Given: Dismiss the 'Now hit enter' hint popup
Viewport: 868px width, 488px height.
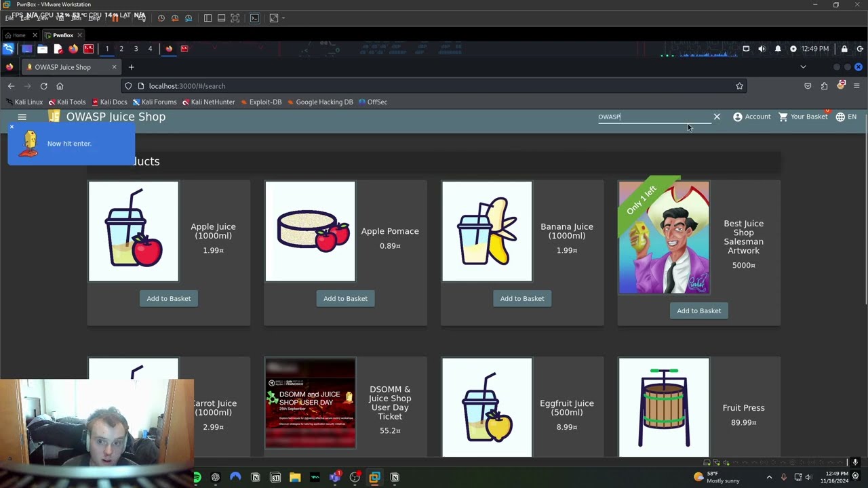Looking at the screenshot, I should pos(12,127).
